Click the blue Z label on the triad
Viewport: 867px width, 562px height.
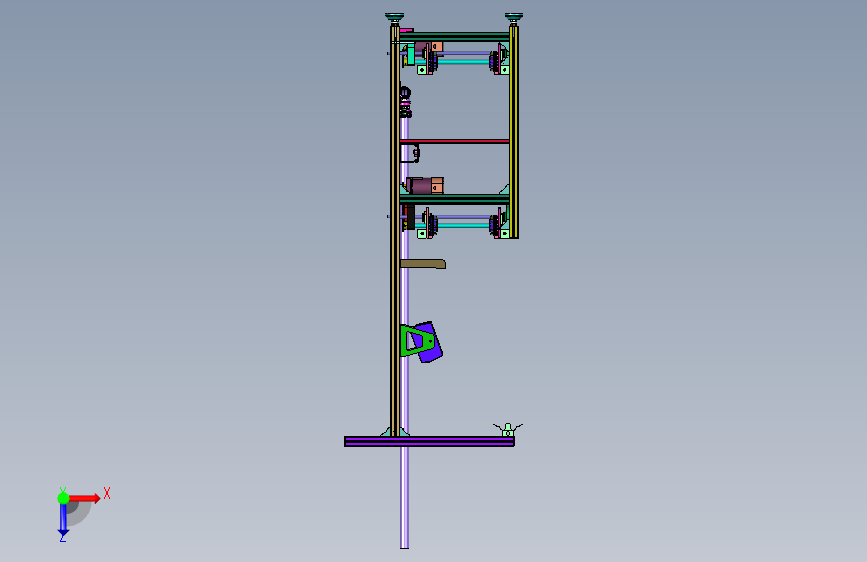point(62,538)
